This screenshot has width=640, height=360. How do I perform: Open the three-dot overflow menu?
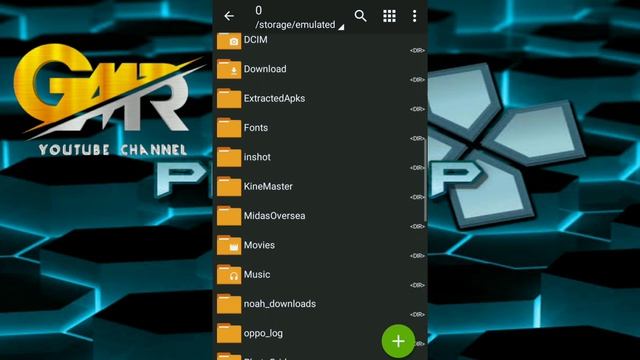coord(414,16)
